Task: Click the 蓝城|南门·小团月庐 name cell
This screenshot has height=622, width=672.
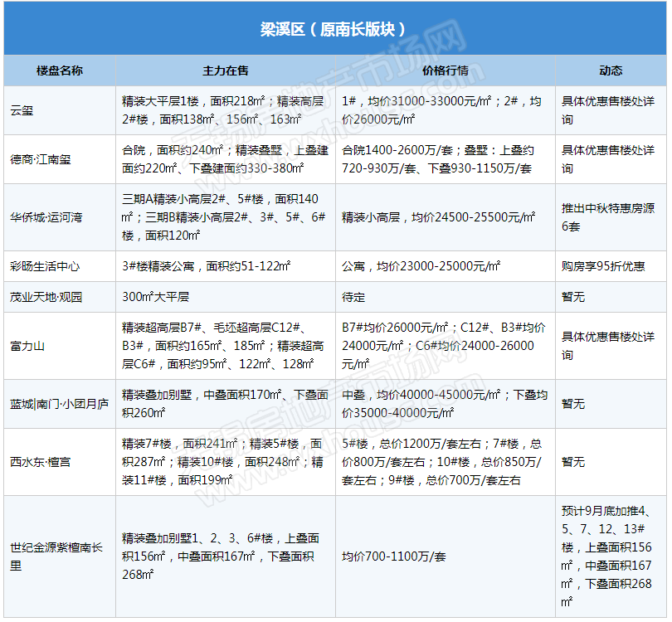Action: click(x=58, y=404)
